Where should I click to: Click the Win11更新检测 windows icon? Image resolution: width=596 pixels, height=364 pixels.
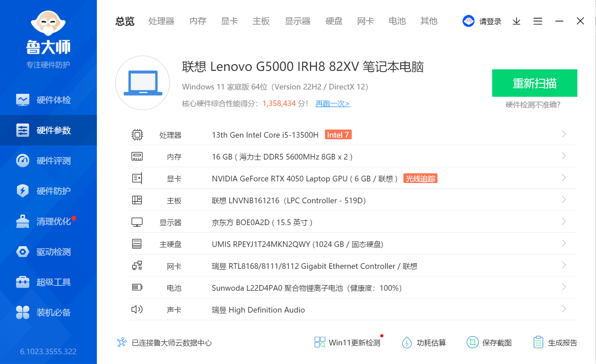pyautogui.click(x=320, y=342)
